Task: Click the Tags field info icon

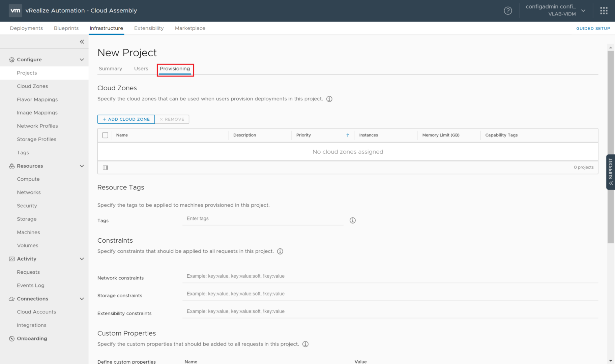Action: tap(353, 220)
